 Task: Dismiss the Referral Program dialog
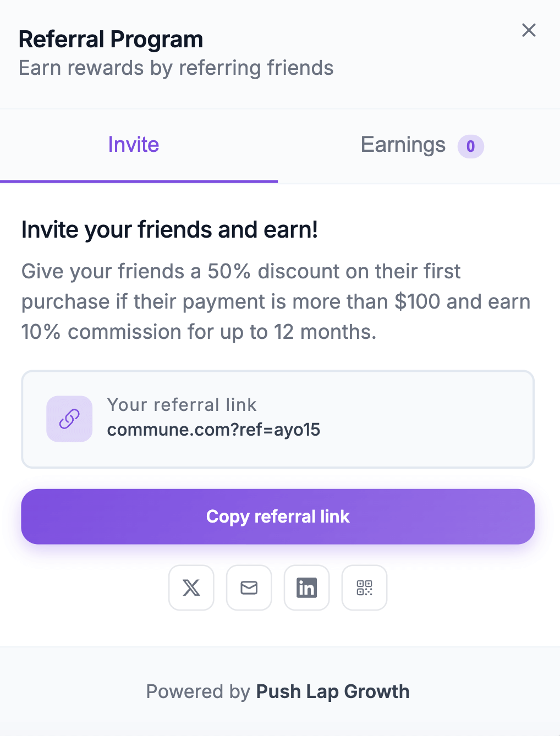(529, 30)
